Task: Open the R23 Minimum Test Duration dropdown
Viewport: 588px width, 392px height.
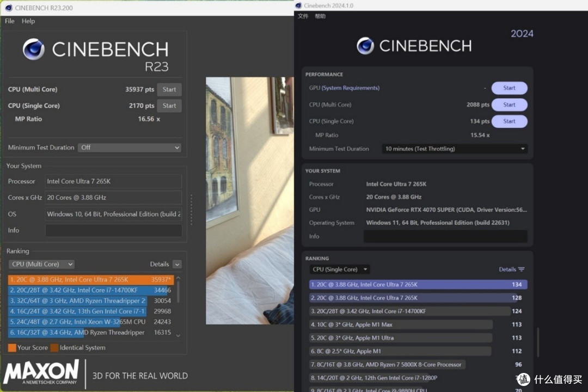Action: point(130,148)
